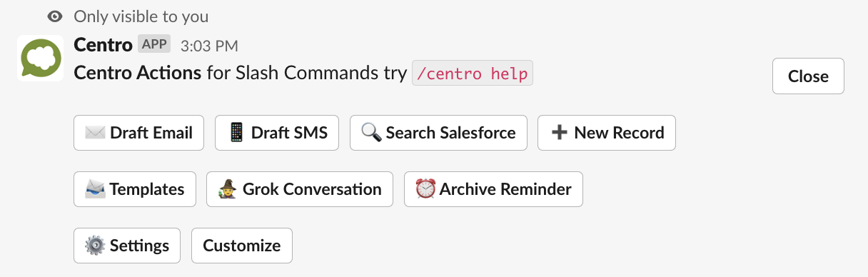Click the mail tray icon on Templates
The image size is (868, 277).
(x=95, y=189)
